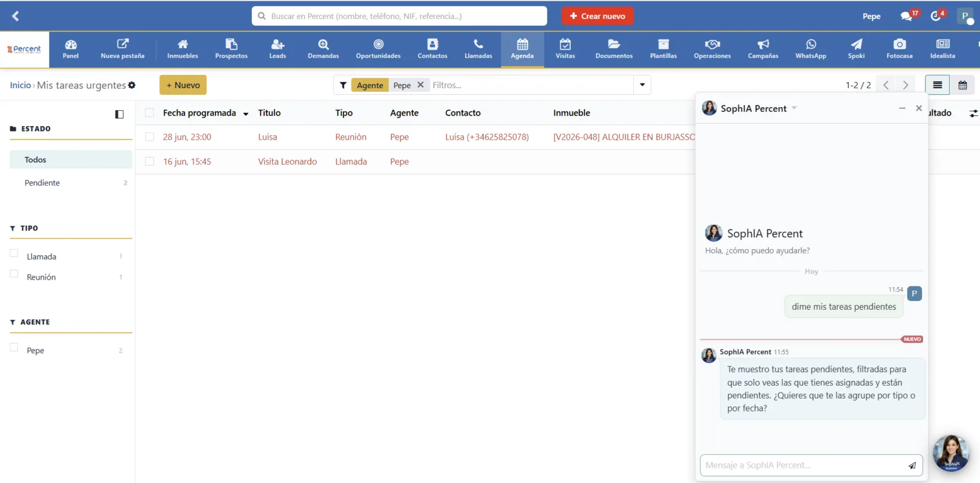Expand the SophIA Percent chat title menu
The width and height of the screenshot is (980, 483).
794,108
